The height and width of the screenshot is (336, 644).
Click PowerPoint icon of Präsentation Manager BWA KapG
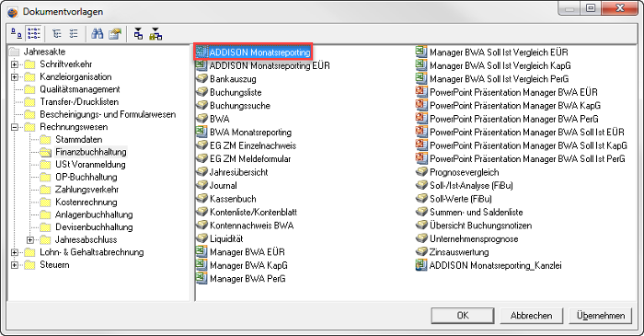421,105
